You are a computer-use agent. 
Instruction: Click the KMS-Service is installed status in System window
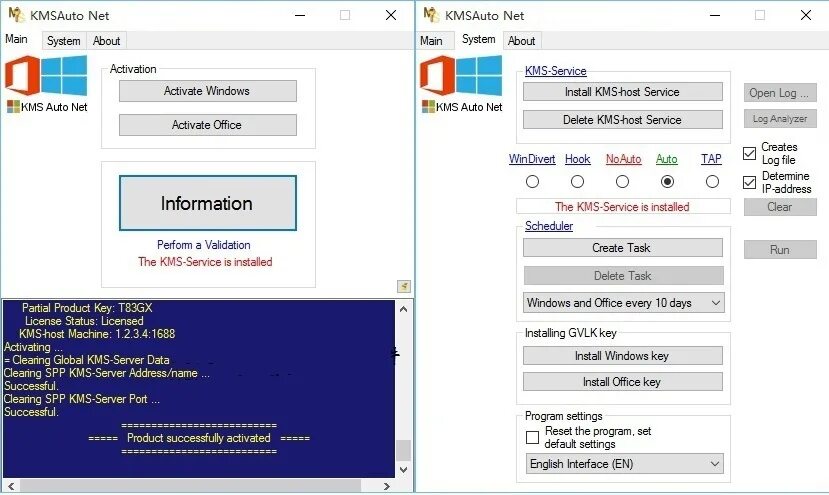tap(622, 207)
